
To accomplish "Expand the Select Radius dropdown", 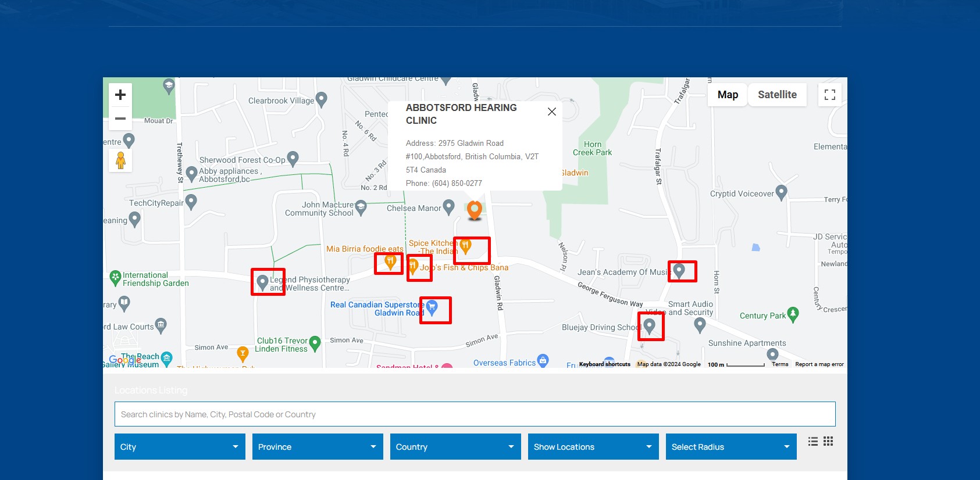I will point(731,446).
